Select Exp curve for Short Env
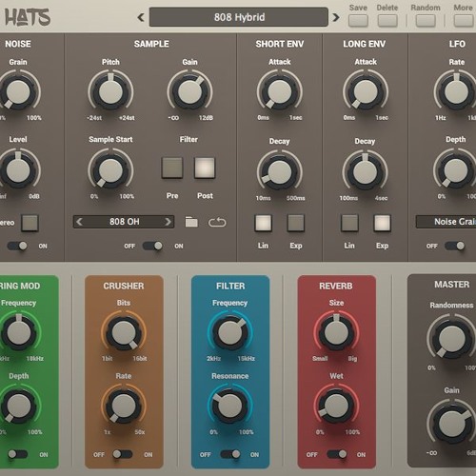Image resolution: width=476 pixels, height=476 pixels. [296, 223]
